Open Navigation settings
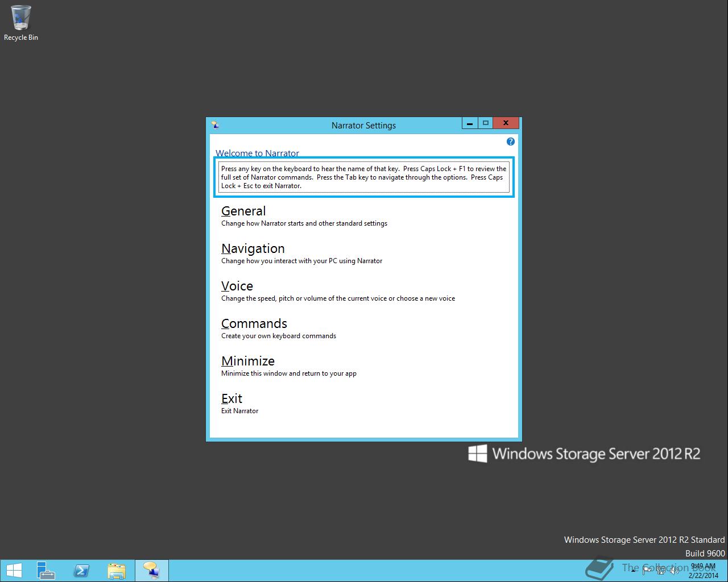Screen dimensions: 728x582 (x=253, y=248)
